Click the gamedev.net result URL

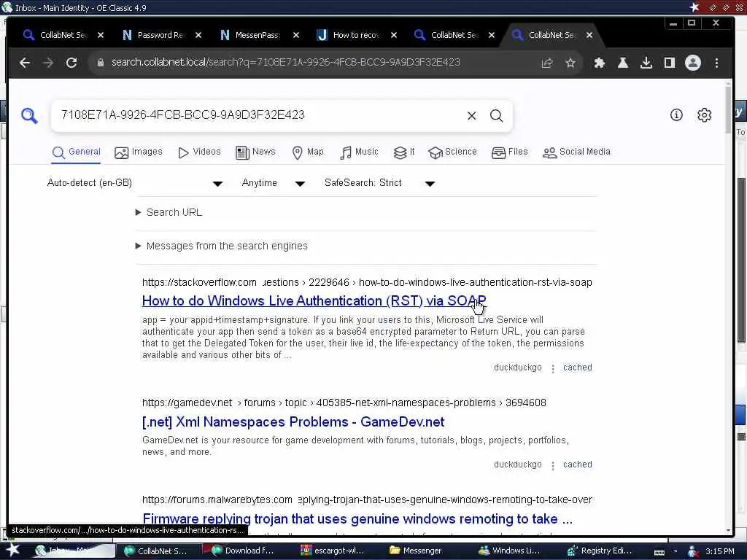coord(344,402)
